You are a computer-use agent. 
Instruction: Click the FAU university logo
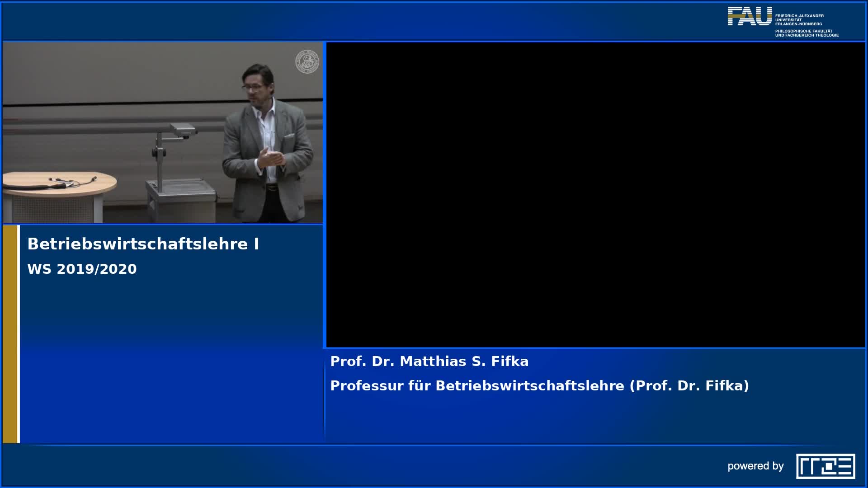[749, 16]
